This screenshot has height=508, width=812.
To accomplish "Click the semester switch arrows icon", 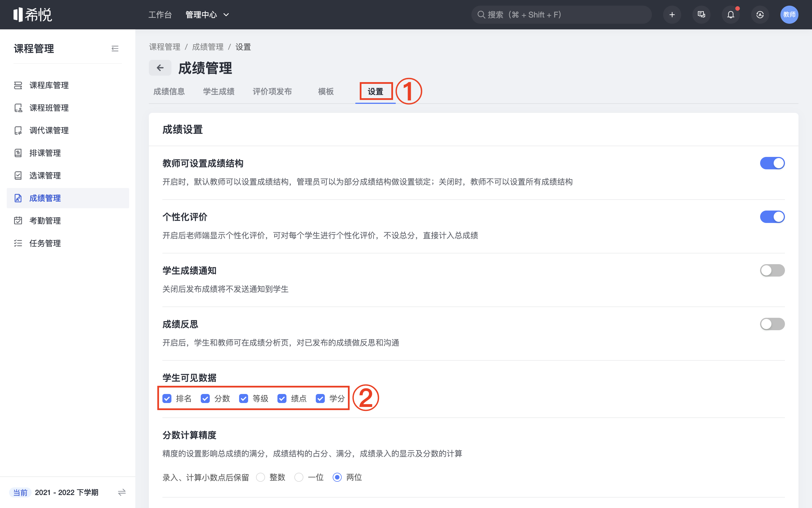I will pyautogui.click(x=122, y=492).
